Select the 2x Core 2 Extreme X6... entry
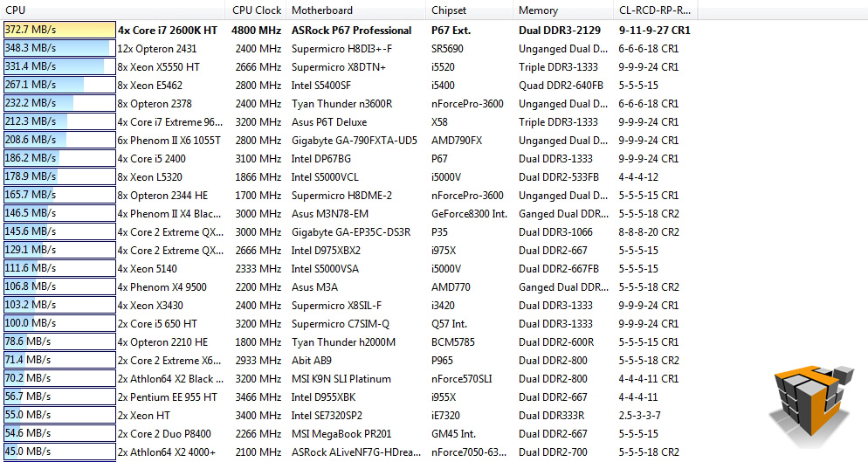The height and width of the screenshot is (462, 868). [x=169, y=361]
